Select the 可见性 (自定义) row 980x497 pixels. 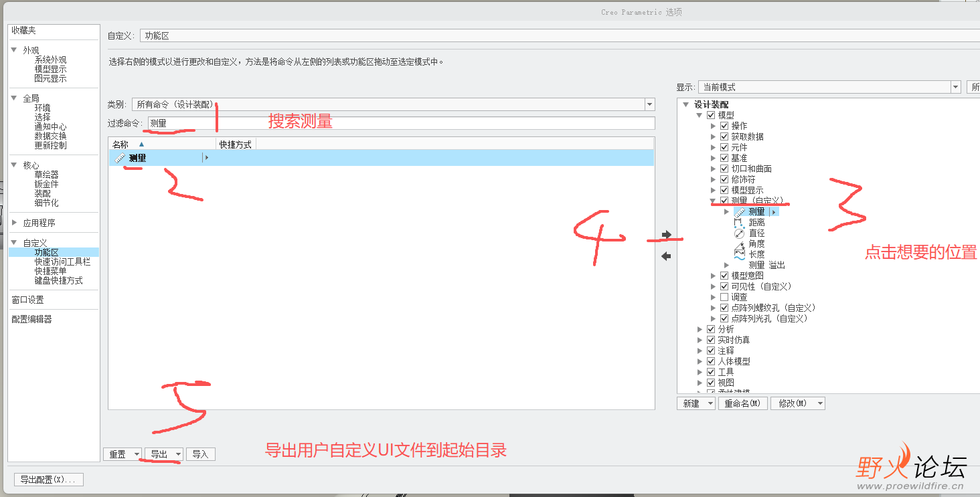point(761,286)
